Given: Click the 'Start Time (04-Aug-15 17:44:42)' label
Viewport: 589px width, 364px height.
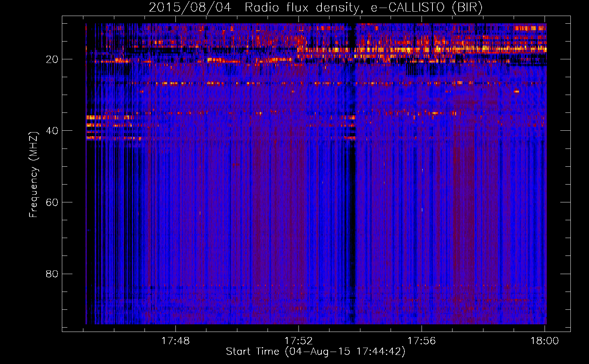Looking at the screenshot, I should [x=316, y=352].
